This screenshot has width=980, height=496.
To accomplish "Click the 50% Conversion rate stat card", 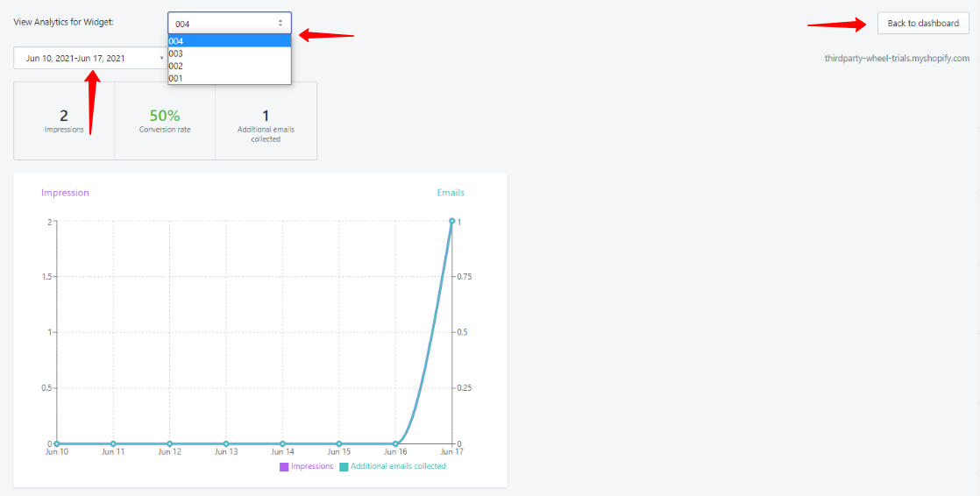I will [165, 121].
